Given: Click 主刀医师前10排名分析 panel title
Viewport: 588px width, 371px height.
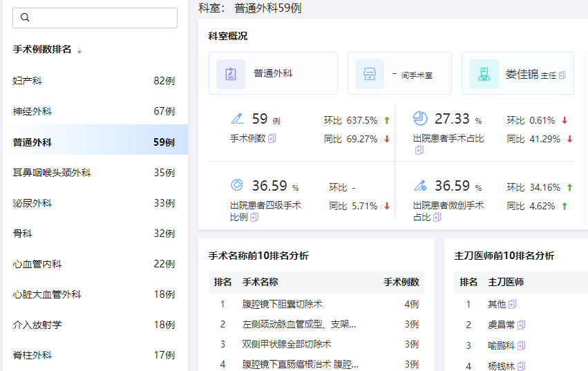Looking at the screenshot, I should tap(504, 256).
